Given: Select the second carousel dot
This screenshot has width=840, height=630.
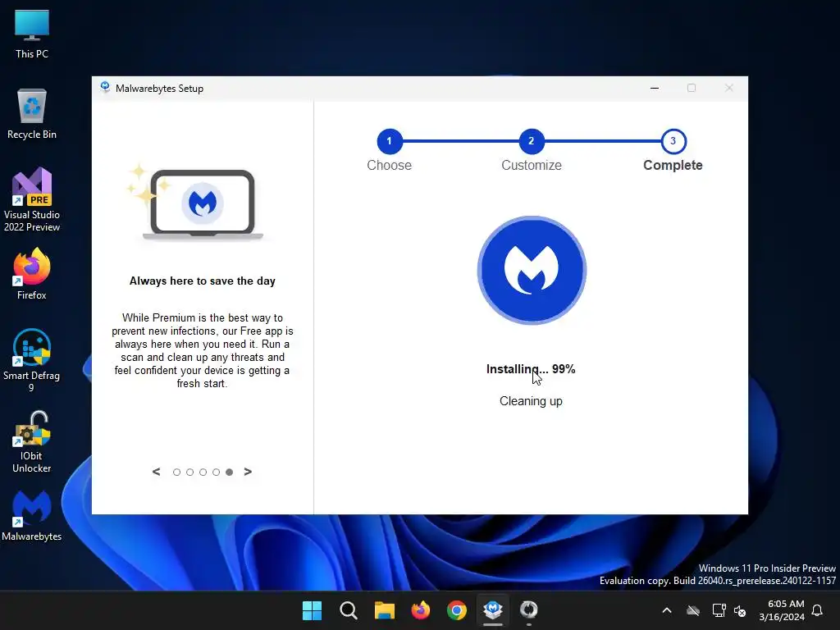Looking at the screenshot, I should point(189,472).
